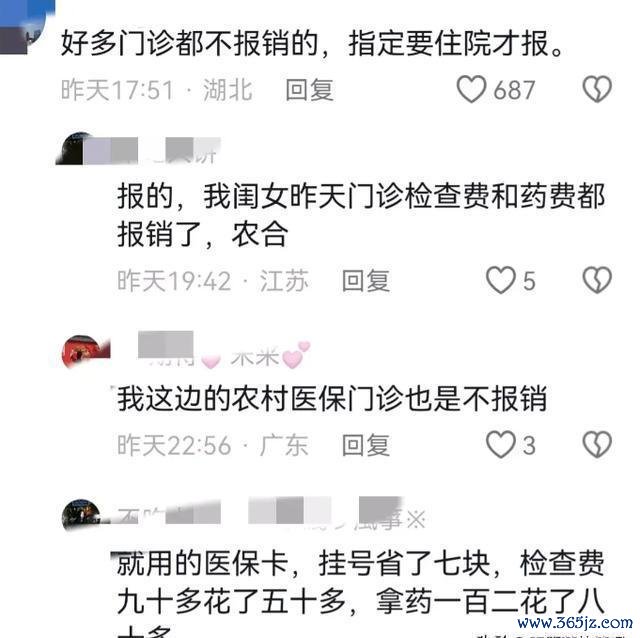Dislike the Hubei comment via broken heart
The image size is (640, 638).
coord(597,89)
